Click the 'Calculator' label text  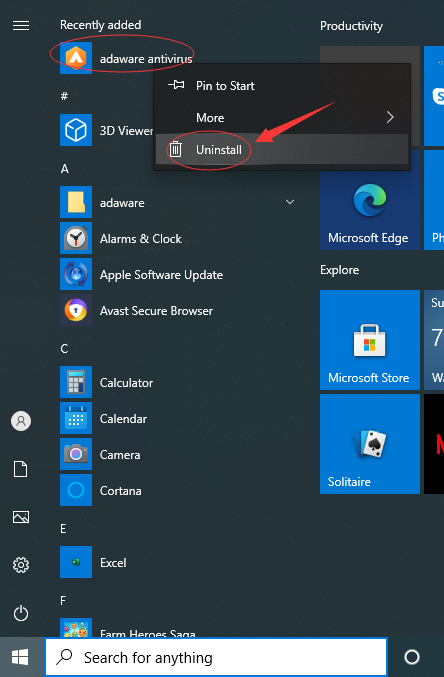[127, 383]
